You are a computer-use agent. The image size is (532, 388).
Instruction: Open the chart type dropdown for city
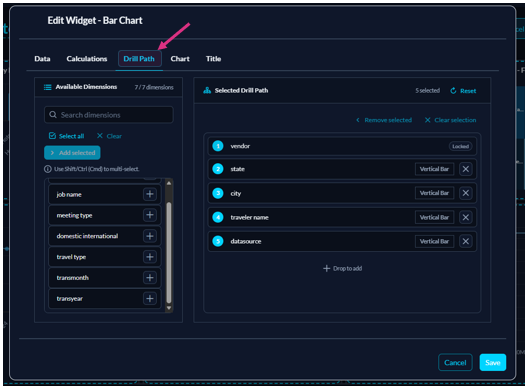click(434, 193)
